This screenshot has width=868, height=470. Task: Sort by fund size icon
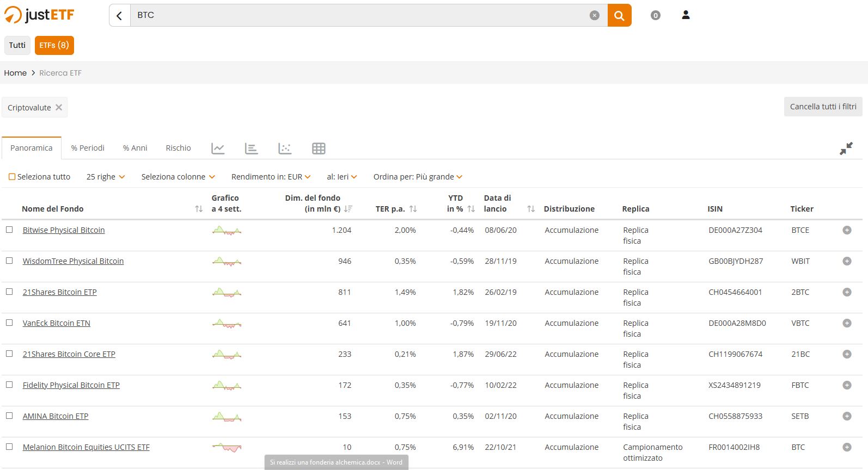(348, 209)
